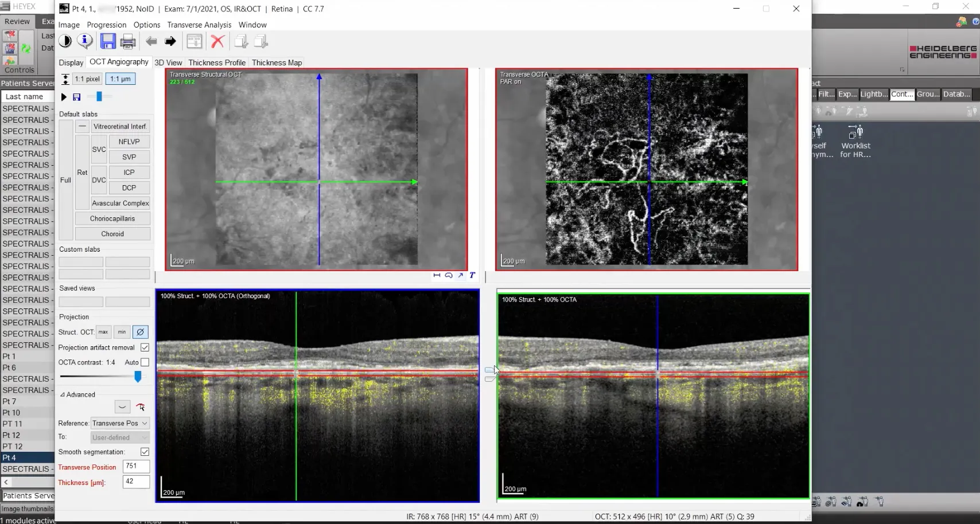Click the small blue save-movie floppy icon
The image size is (980, 524).
(x=76, y=97)
